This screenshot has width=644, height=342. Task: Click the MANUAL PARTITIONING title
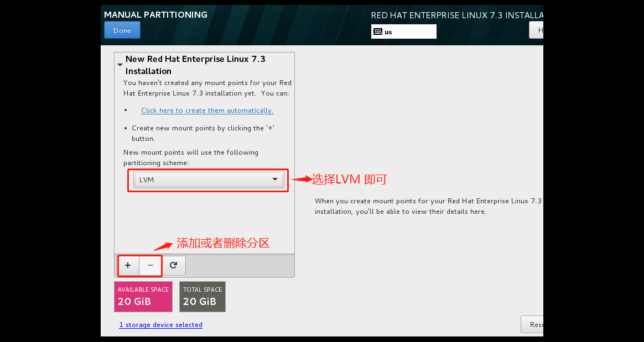(155, 15)
